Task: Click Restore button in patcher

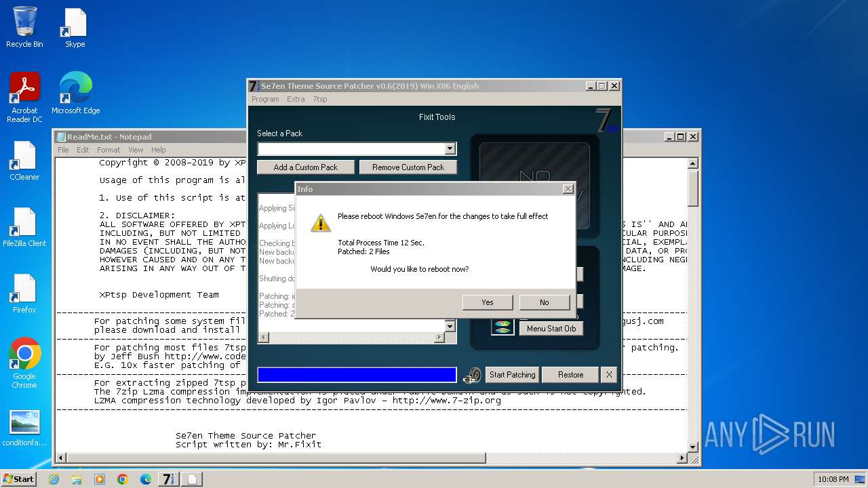Action: pos(570,375)
